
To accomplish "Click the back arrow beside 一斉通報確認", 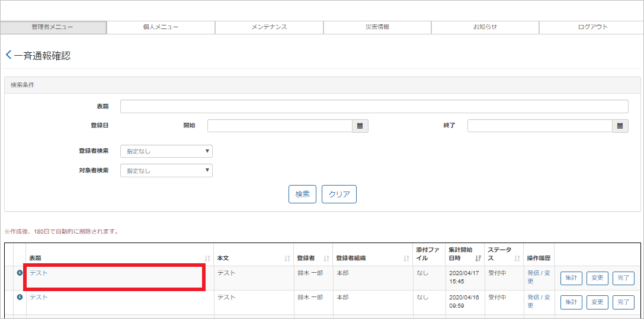I will [x=8, y=55].
